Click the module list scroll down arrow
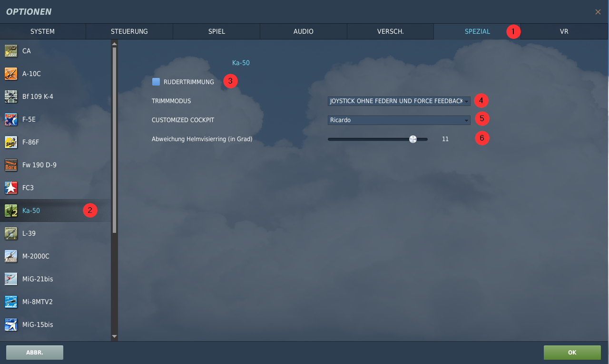The height and width of the screenshot is (364, 609). (x=114, y=336)
